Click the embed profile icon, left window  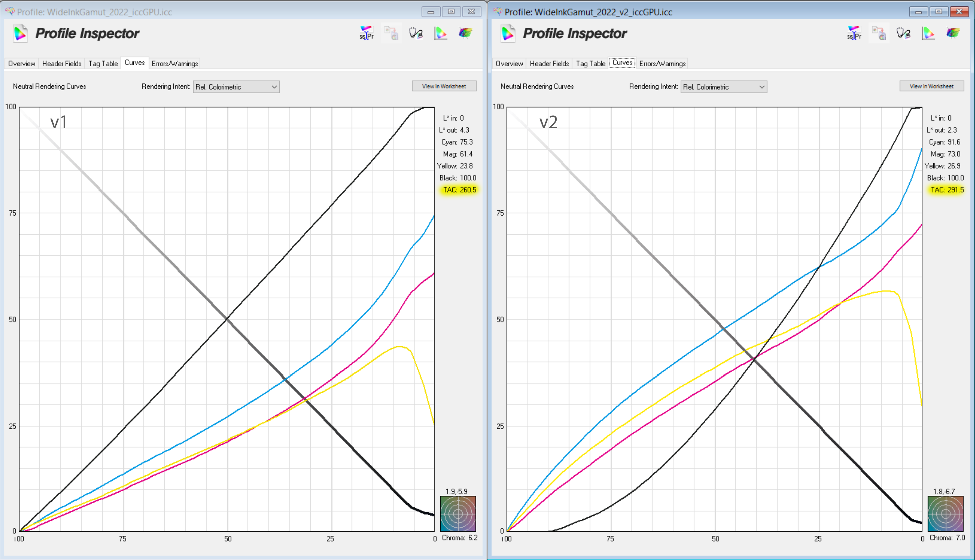391,33
